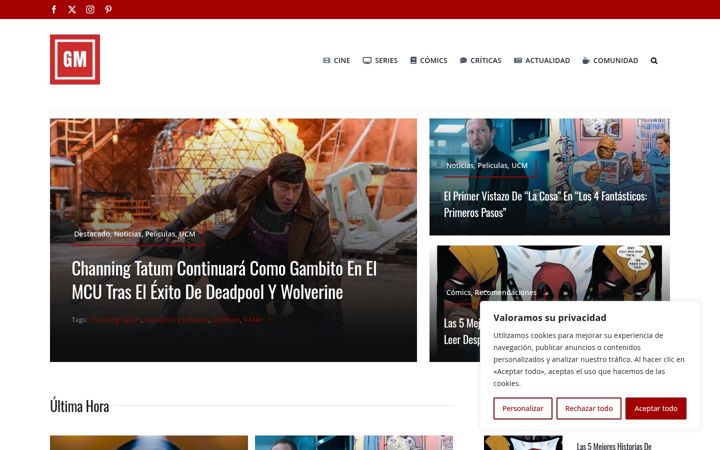Go to the CINE menu section
This screenshot has height=450, width=720.
(x=337, y=61)
